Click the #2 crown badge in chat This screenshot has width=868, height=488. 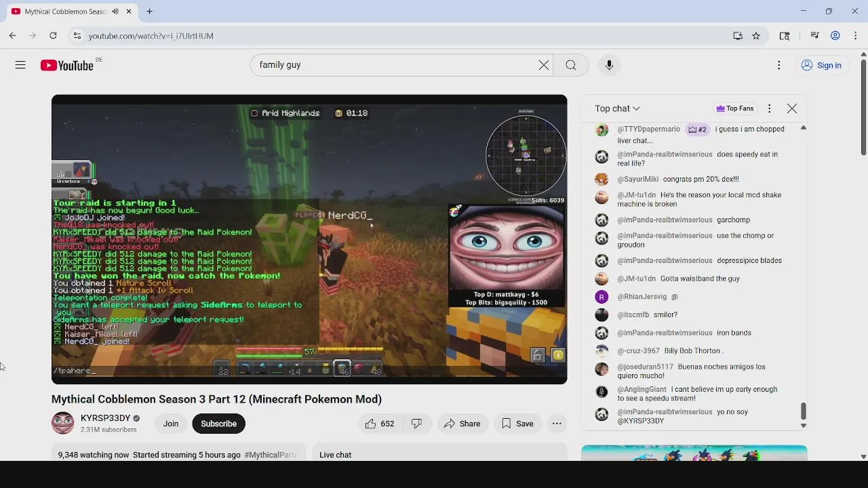(697, 129)
